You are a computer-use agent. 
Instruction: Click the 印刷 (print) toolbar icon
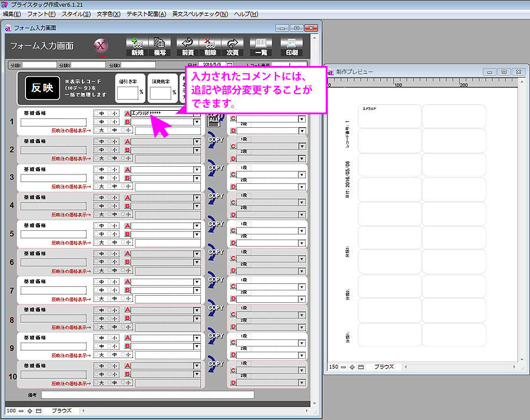pyautogui.click(x=291, y=47)
